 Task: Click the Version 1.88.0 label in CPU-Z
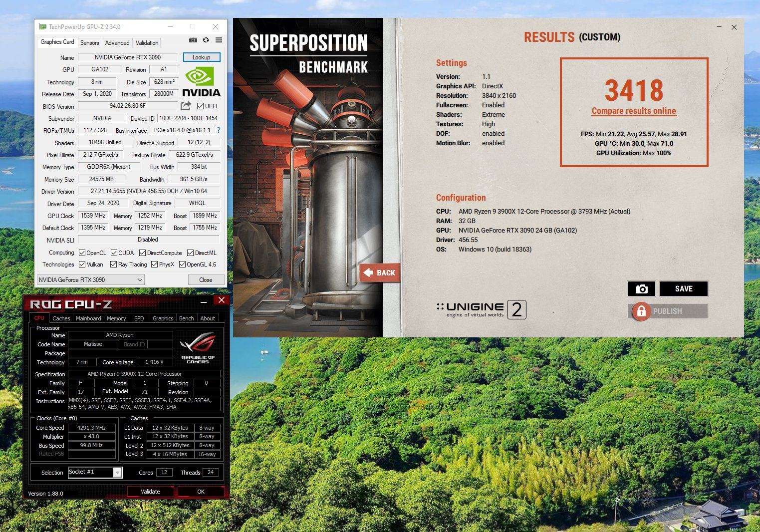click(45, 493)
